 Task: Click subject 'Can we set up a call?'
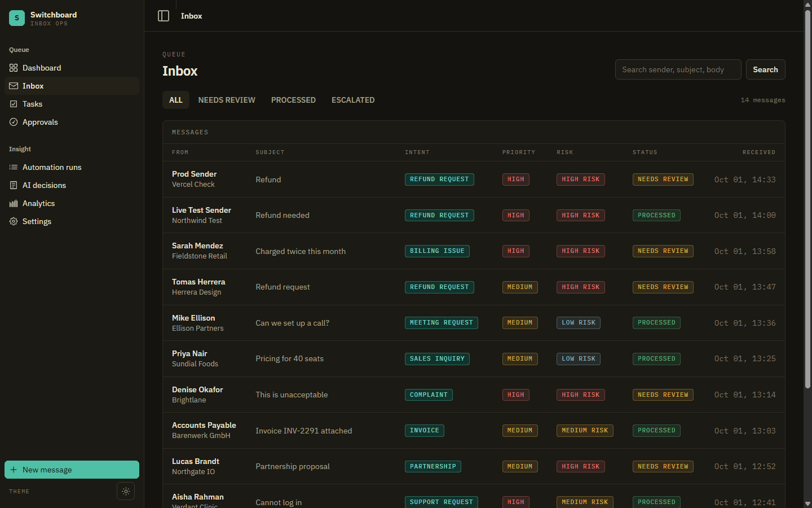click(292, 323)
